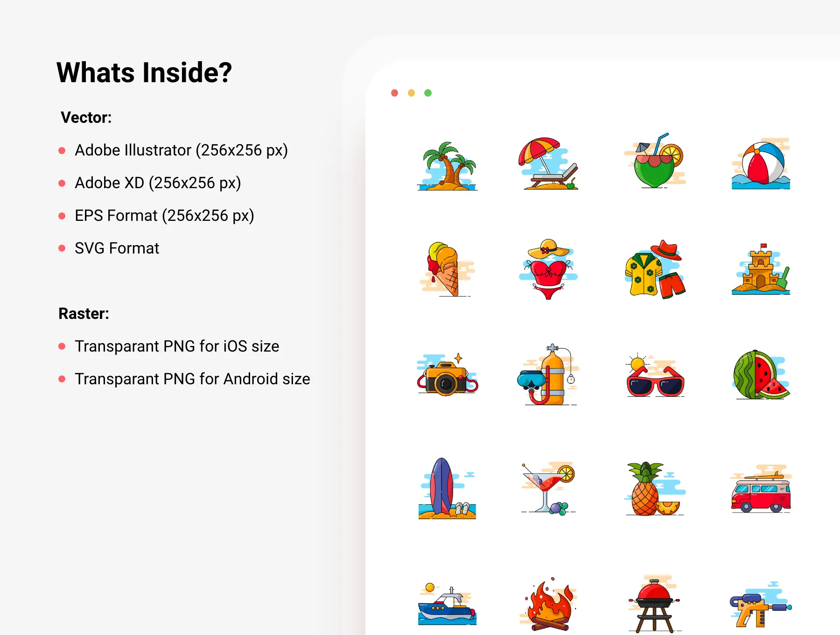The width and height of the screenshot is (840, 635).
Task: Click the green window dot
Action: (x=428, y=93)
